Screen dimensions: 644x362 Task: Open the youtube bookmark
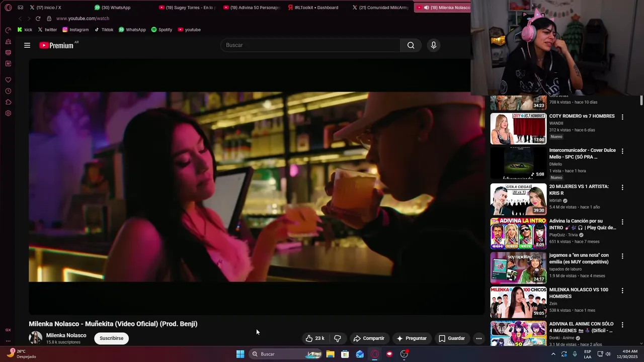point(189,30)
